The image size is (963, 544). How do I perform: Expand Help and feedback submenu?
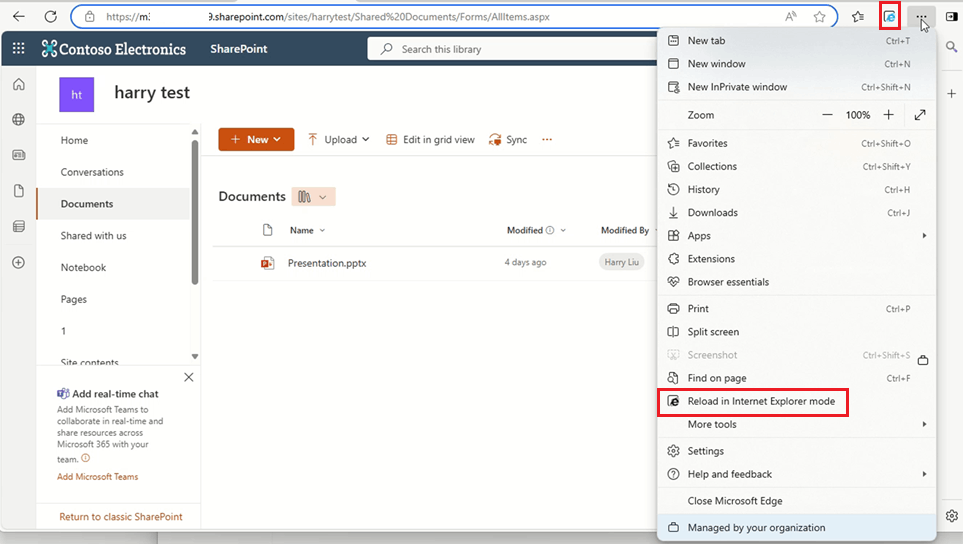(x=797, y=475)
